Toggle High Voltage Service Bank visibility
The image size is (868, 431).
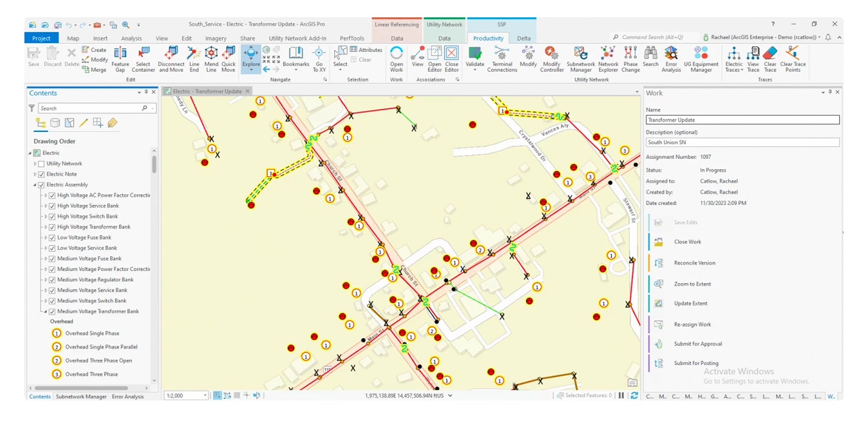point(52,206)
